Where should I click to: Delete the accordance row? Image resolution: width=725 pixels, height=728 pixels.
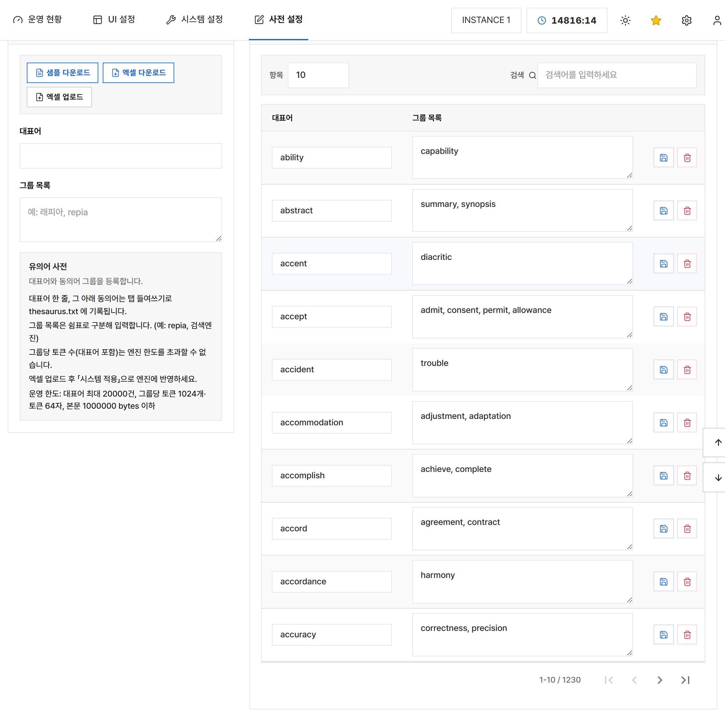687,582
